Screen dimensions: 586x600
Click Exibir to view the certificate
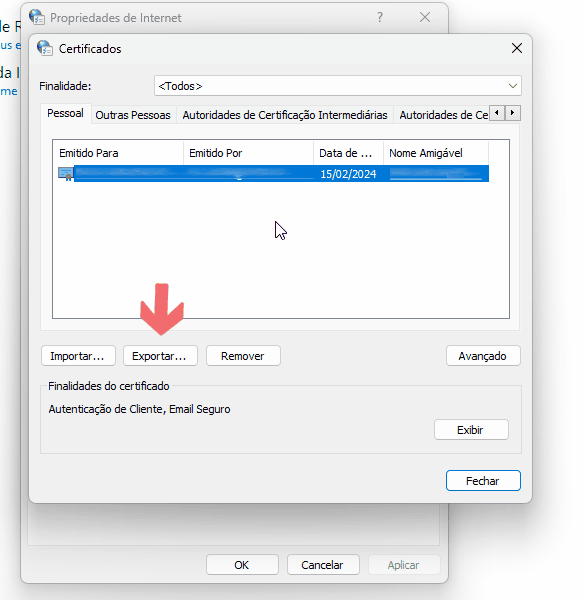471,430
